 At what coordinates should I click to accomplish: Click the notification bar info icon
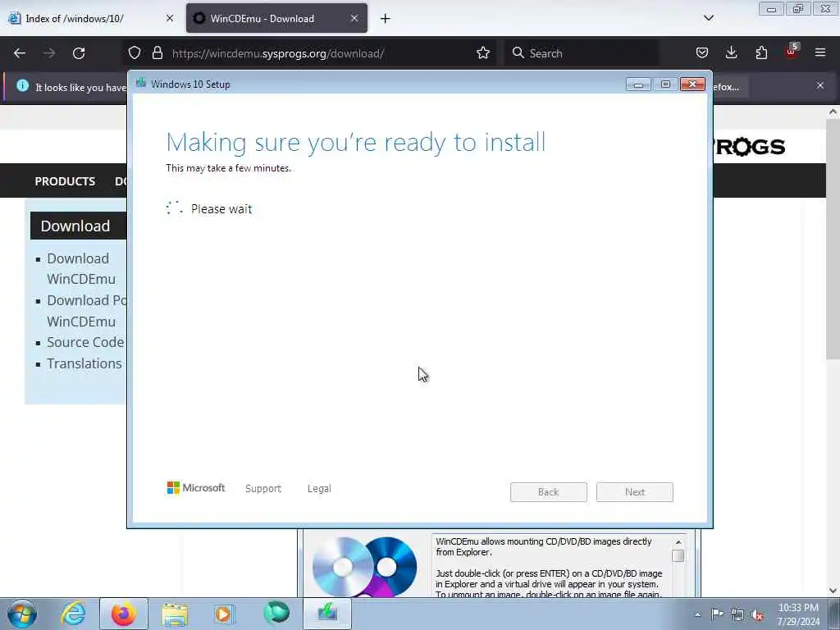pyautogui.click(x=22, y=85)
